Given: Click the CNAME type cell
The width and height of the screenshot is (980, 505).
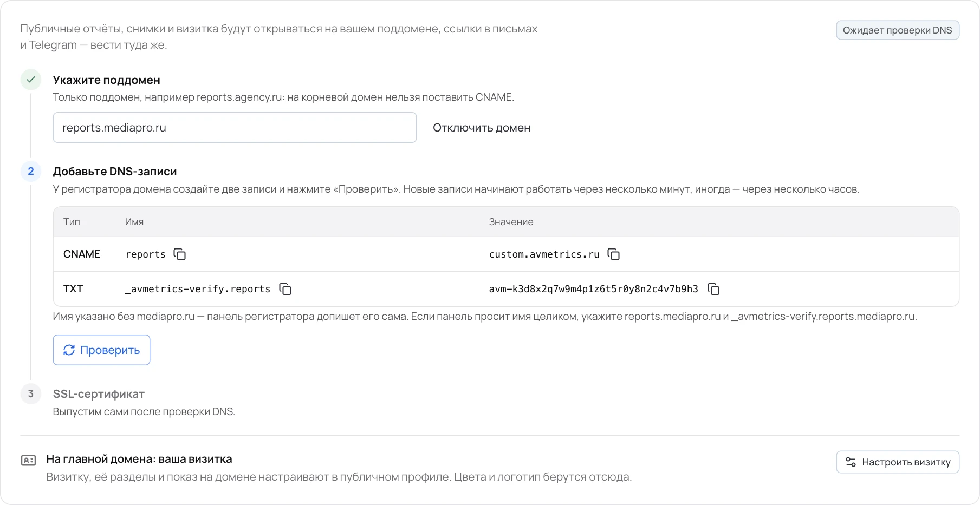Looking at the screenshot, I should (82, 254).
